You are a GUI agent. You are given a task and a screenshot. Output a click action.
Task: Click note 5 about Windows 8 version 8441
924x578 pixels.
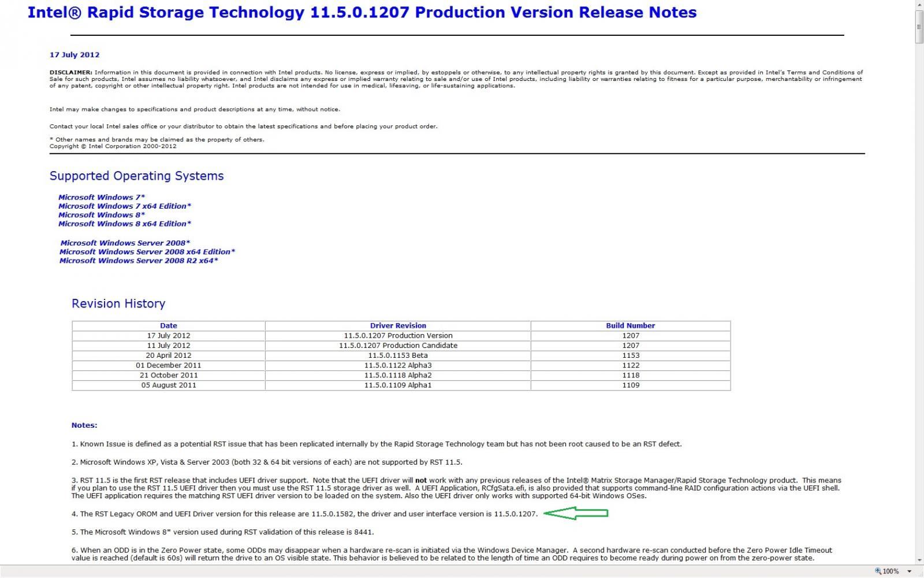point(223,532)
